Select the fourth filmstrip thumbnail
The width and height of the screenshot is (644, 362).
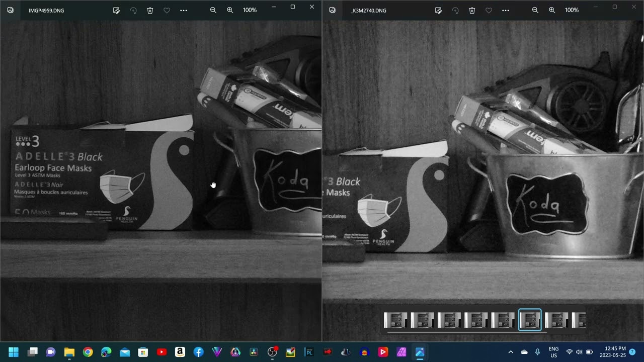point(475,320)
